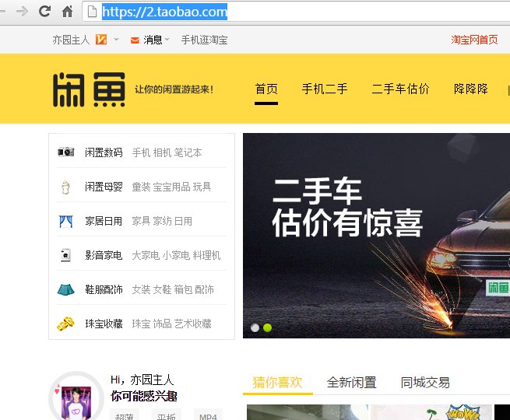Click 童装 subcategory

pos(141,187)
